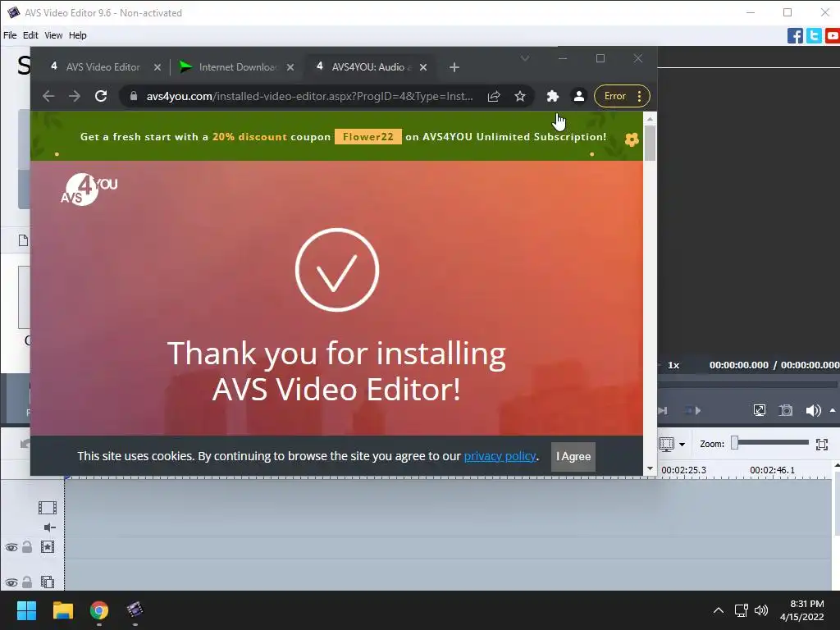Image resolution: width=840 pixels, height=630 pixels.
Task: Open Chrome tab search chevron
Action: [525, 58]
